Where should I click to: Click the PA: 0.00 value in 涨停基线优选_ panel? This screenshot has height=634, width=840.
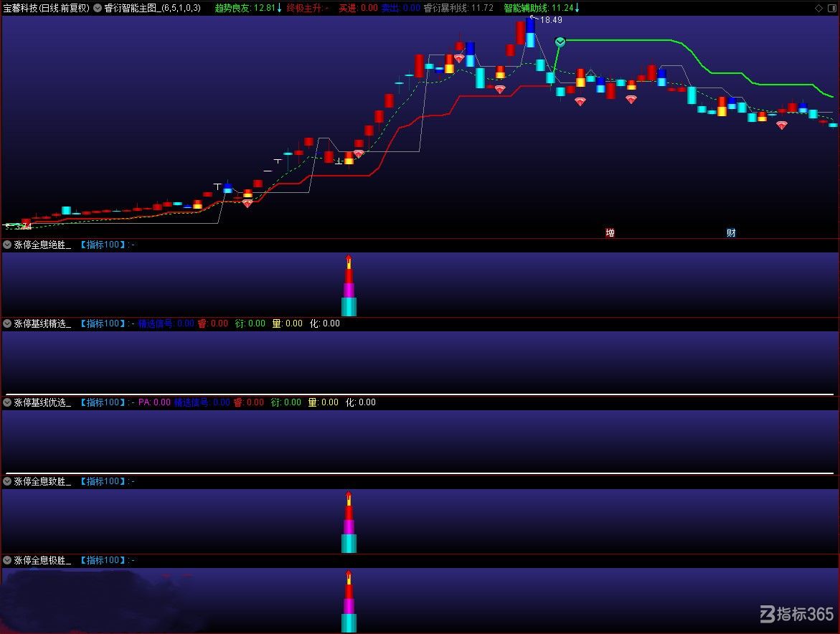pyautogui.click(x=154, y=402)
